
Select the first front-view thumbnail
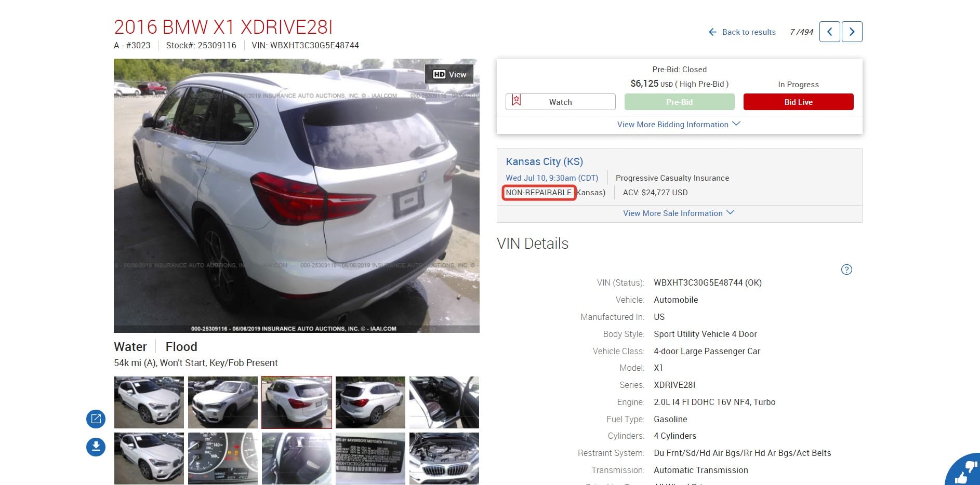149,402
